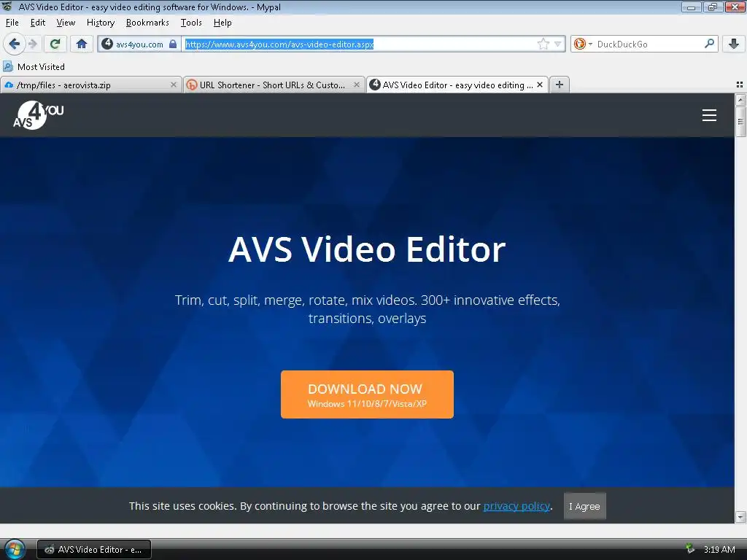Screen dimensions: 747x560
Task: Open the site hamburger menu
Action: click(x=709, y=115)
